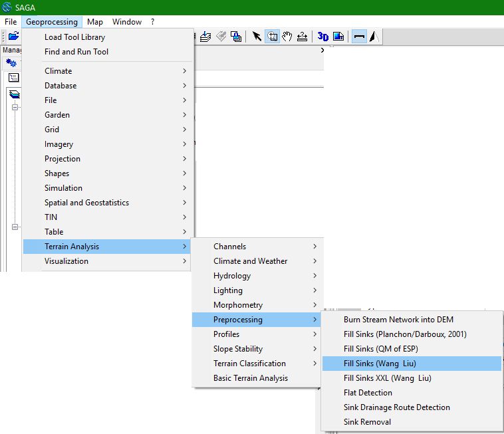The width and height of the screenshot is (504, 434).
Task: Select the Zoom tool in the toolbar
Action: tap(272, 37)
